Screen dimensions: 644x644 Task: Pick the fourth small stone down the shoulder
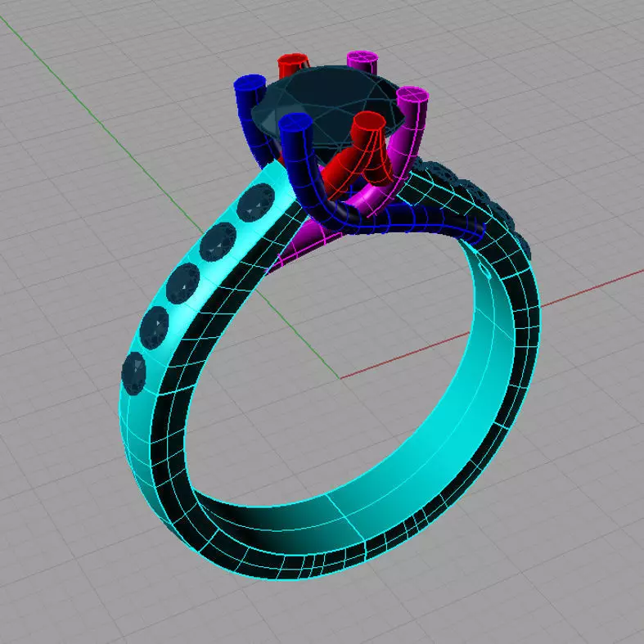coord(154,327)
